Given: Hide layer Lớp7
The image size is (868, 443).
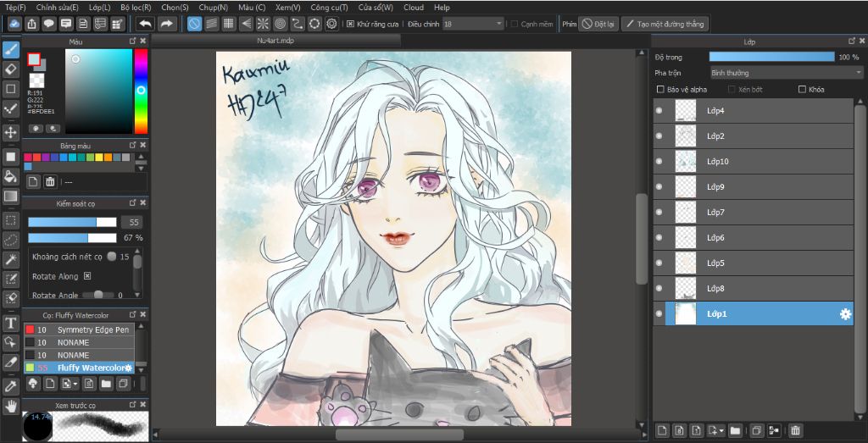Looking at the screenshot, I should 659,213.
